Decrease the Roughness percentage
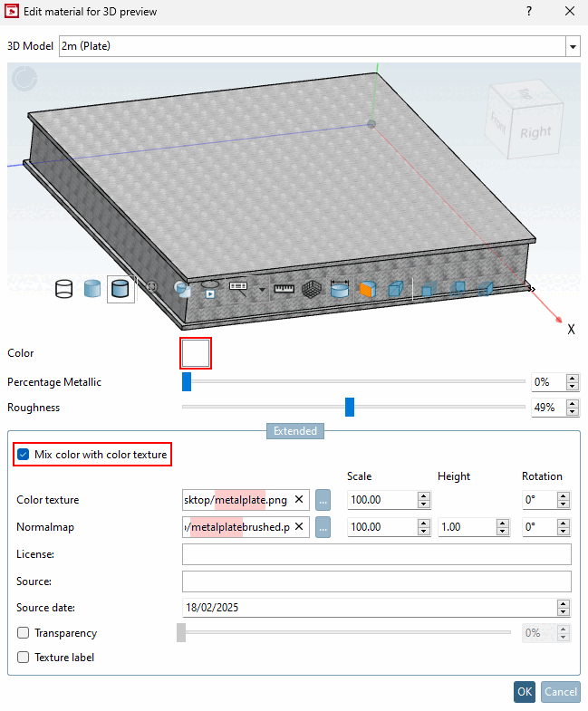Screen dimensions: 588x711 pyautogui.click(x=573, y=412)
